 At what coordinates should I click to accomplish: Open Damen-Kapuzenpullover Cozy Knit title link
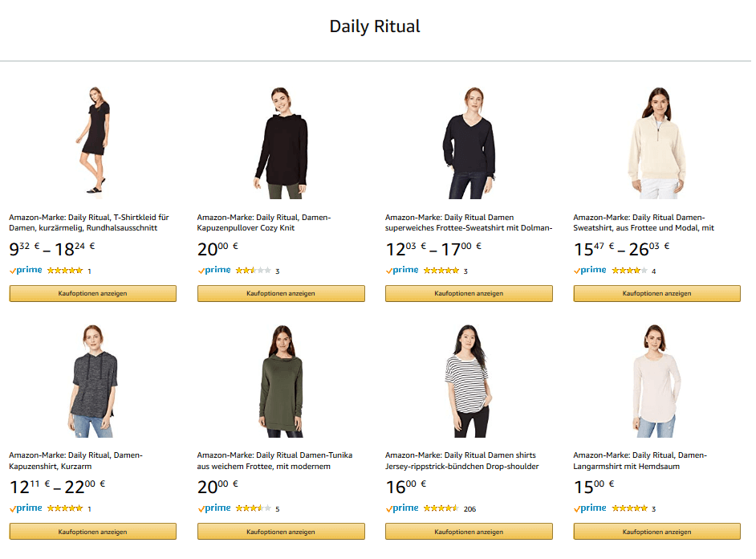[264, 222]
